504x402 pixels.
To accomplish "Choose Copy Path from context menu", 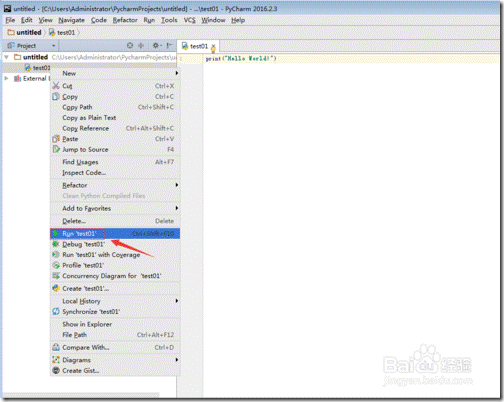I will click(115, 107).
